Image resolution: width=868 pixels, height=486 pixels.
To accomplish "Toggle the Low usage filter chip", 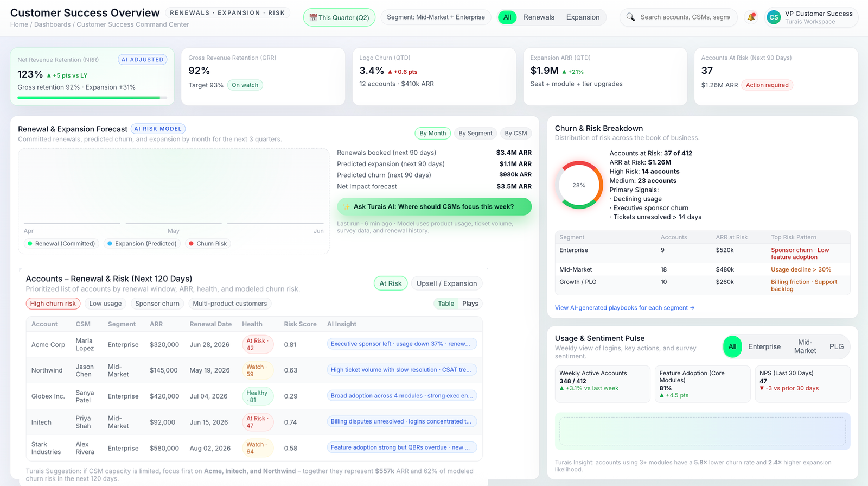I will tap(105, 304).
